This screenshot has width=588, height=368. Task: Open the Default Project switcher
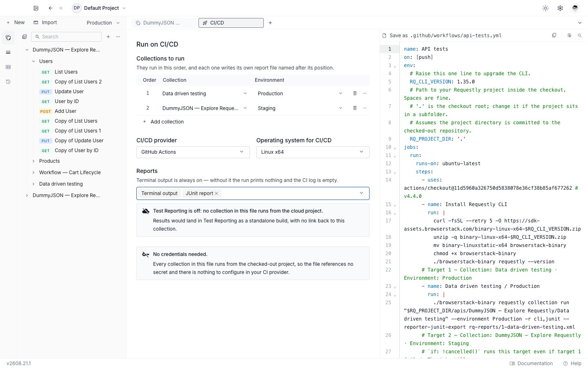tap(99, 8)
